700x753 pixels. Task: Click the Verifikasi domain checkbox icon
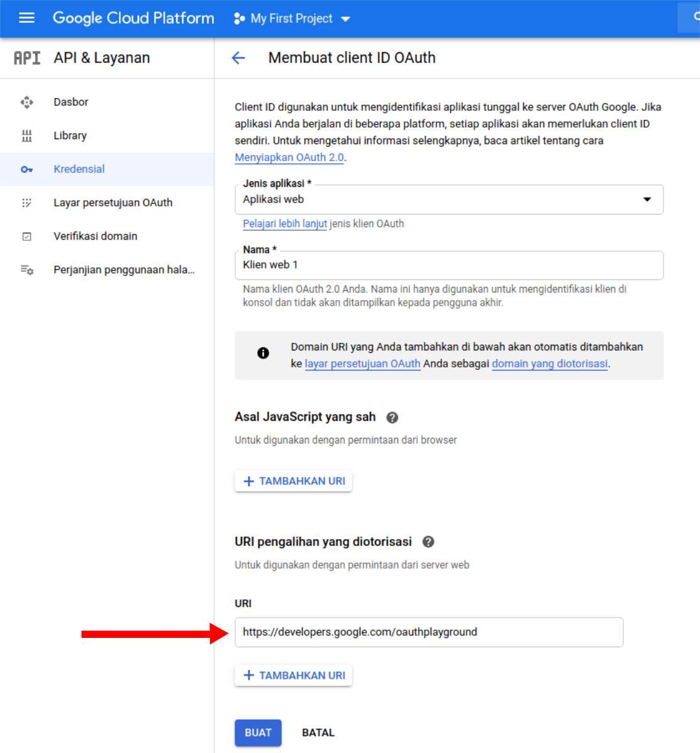[x=27, y=237]
